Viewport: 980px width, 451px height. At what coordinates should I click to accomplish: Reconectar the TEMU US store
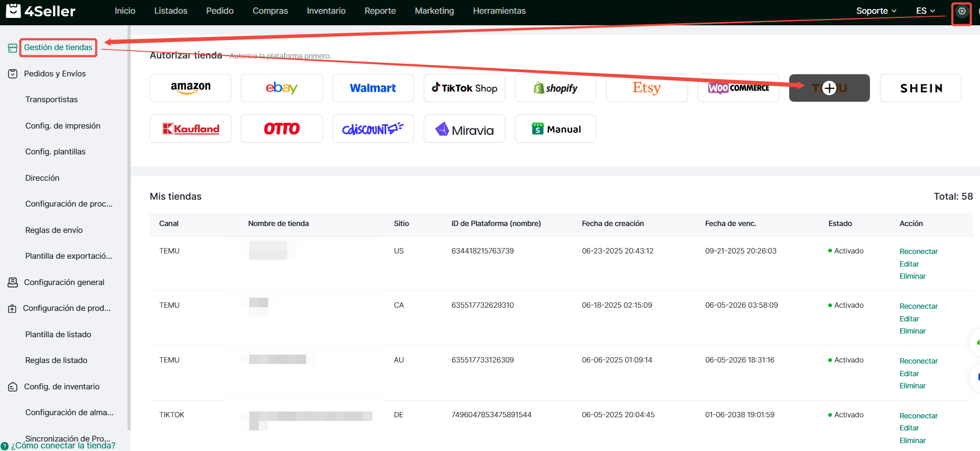[918, 251]
